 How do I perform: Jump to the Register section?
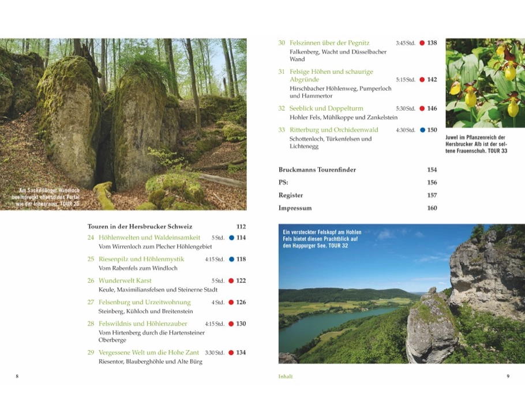click(x=291, y=196)
